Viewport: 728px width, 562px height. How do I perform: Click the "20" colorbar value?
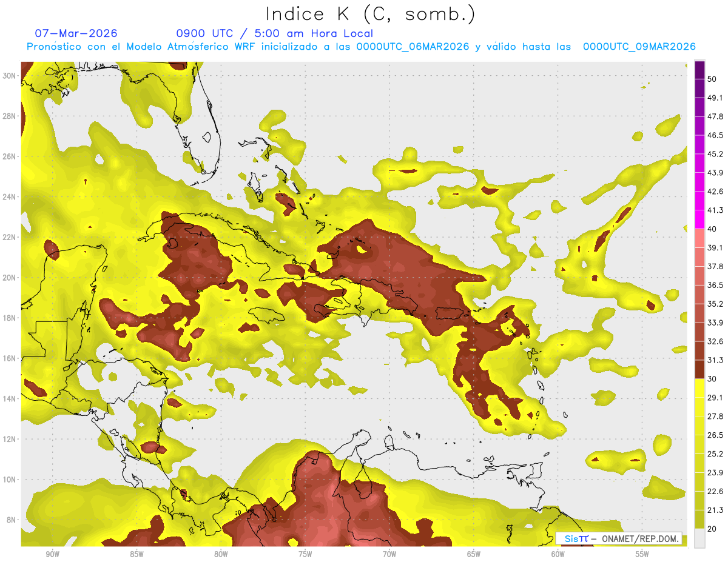point(712,528)
